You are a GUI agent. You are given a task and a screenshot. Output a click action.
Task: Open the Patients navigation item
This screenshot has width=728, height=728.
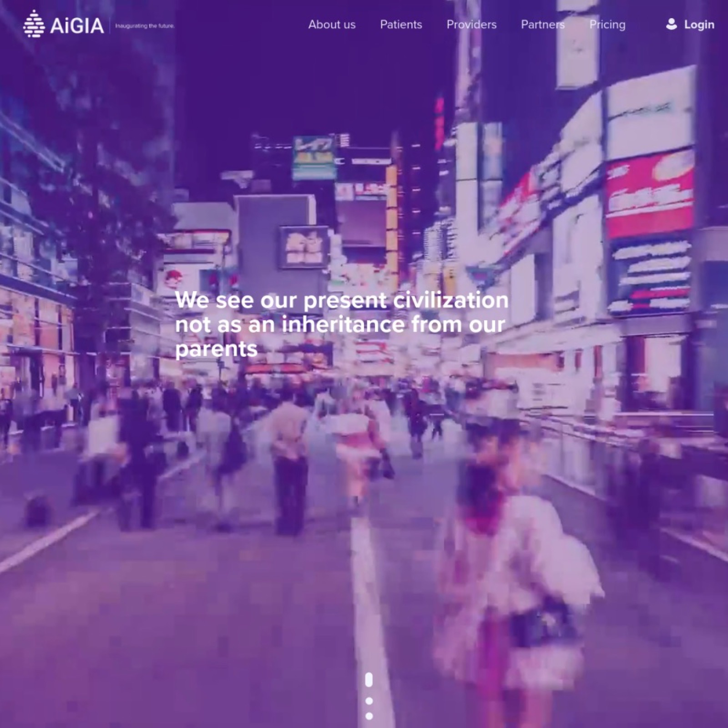point(401,25)
